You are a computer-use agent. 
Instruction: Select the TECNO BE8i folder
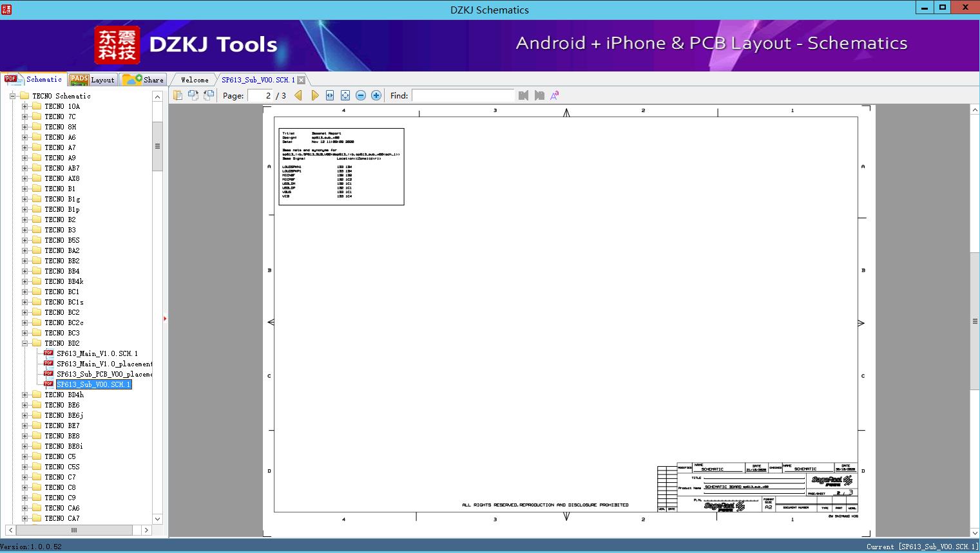tap(64, 446)
